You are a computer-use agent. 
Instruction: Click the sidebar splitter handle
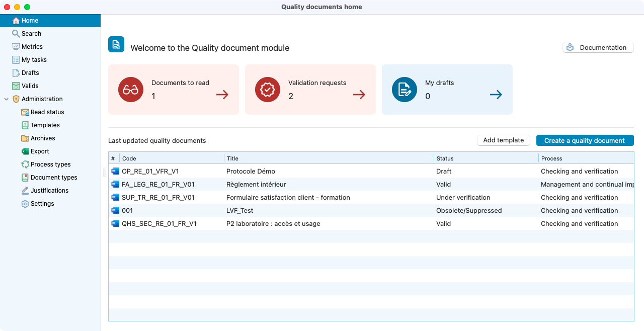click(105, 172)
